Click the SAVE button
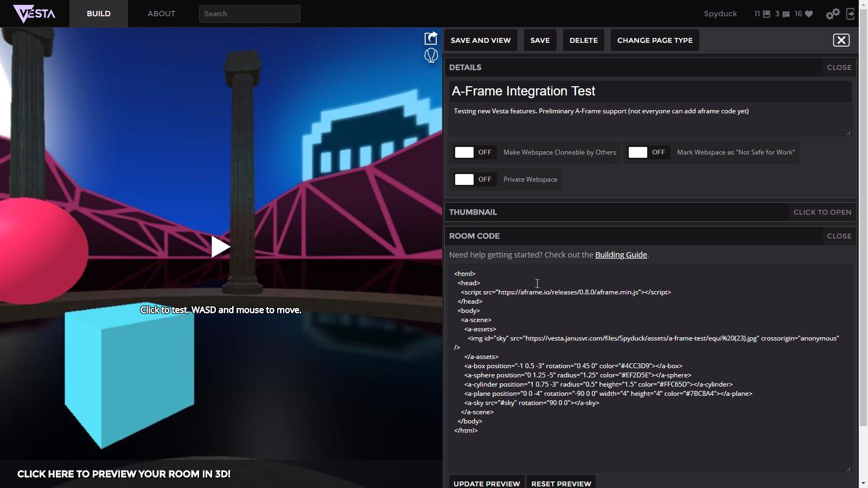This screenshot has height=488, width=868. tap(540, 40)
